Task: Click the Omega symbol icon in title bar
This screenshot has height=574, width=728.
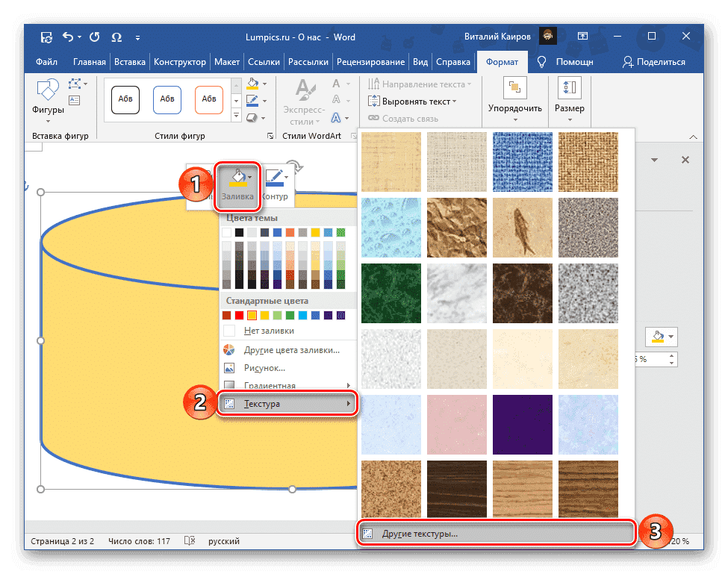Action: (x=116, y=37)
